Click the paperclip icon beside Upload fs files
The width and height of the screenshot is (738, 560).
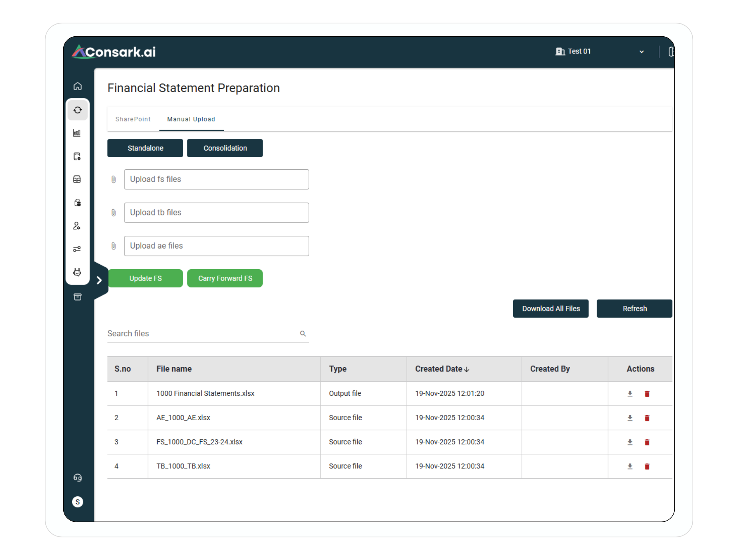point(114,180)
